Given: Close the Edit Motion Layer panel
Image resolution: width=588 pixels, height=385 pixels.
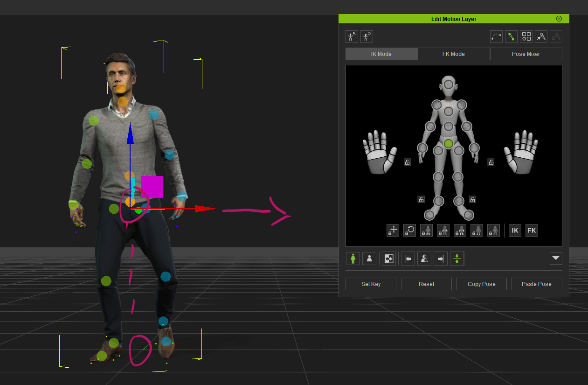Looking at the screenshot, I should pyautogui.click(x=559, y=19).
